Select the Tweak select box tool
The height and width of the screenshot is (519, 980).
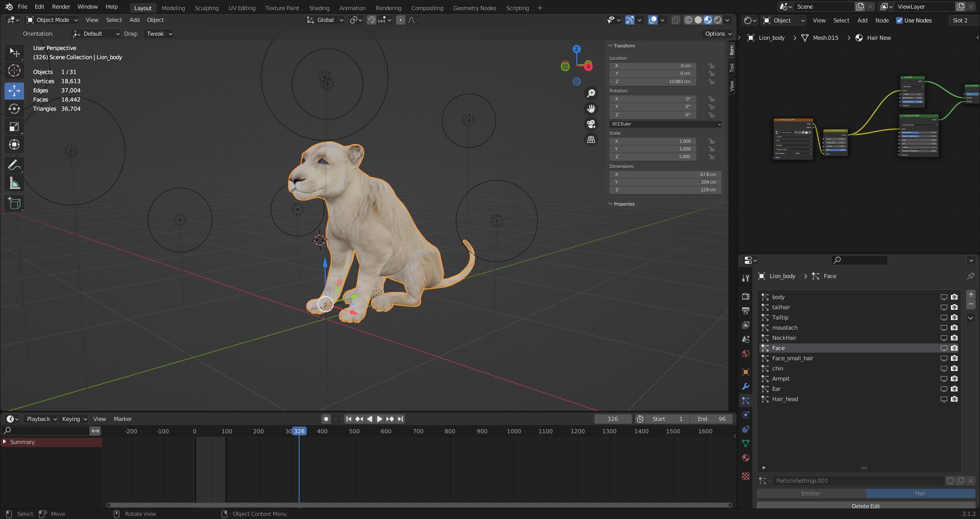(x=14, y=53)
